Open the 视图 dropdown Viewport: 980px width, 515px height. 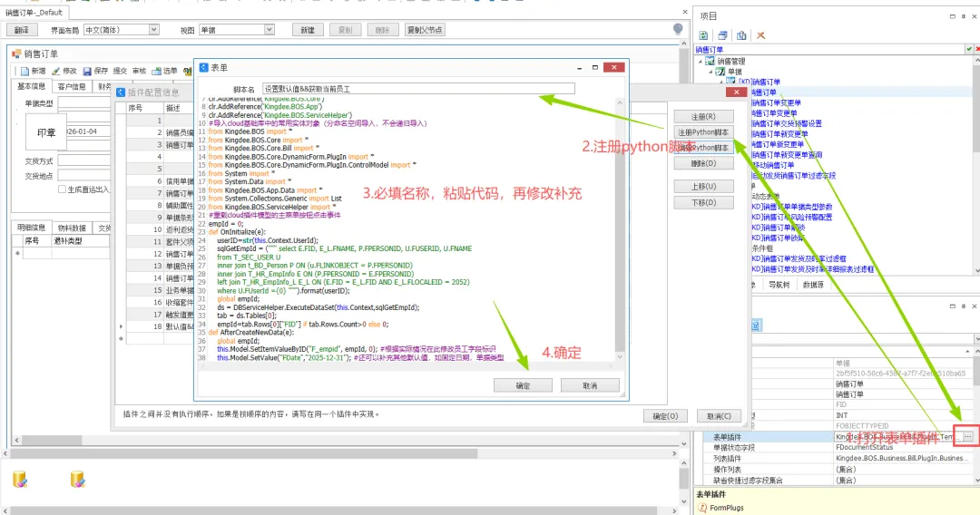[x=269, y=29]
